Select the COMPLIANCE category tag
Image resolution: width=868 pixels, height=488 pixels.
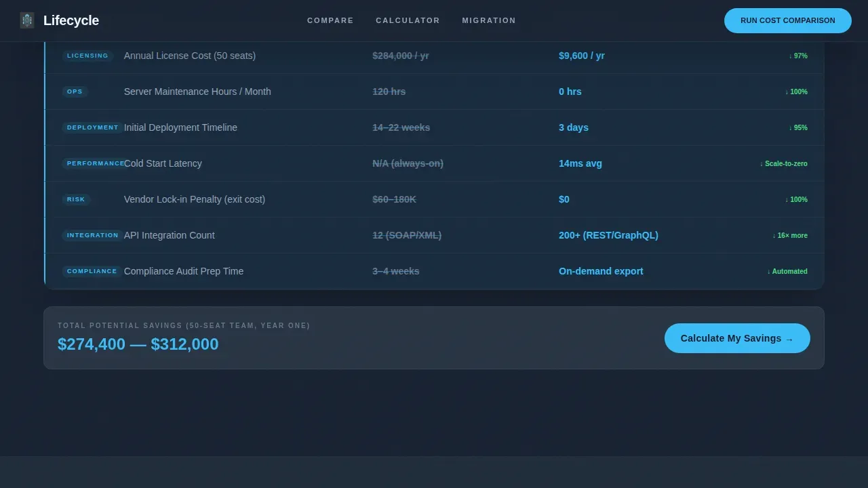(92, 271)
